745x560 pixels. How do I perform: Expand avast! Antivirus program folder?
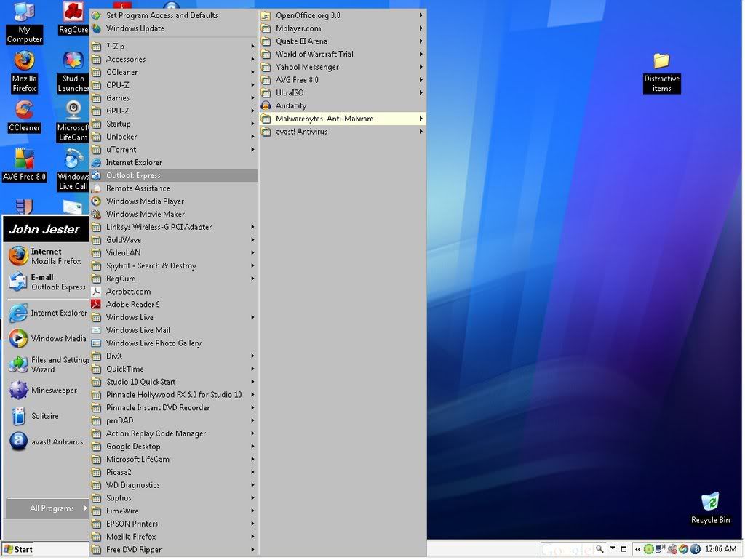coord(343,131)
